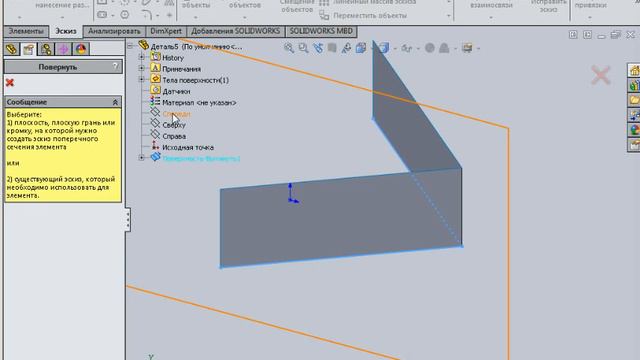The image size is (640, 360).
Task: Open the DimXpert tab
Action: pos(166,31)
